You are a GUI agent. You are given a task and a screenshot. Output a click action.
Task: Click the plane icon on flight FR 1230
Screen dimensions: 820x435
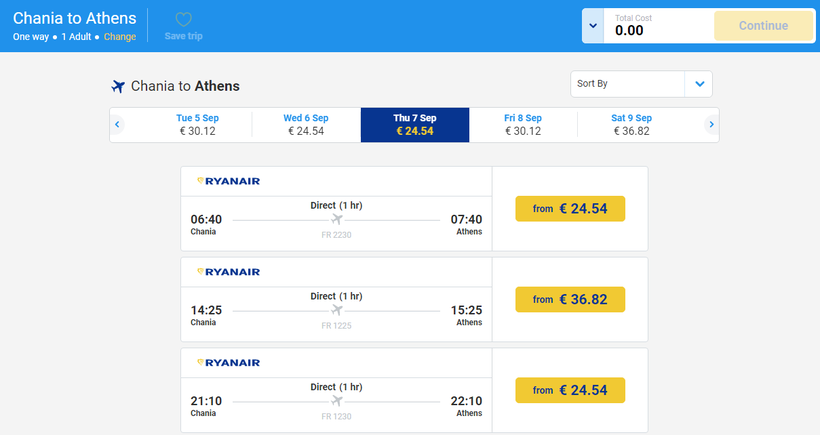point(337,401)
